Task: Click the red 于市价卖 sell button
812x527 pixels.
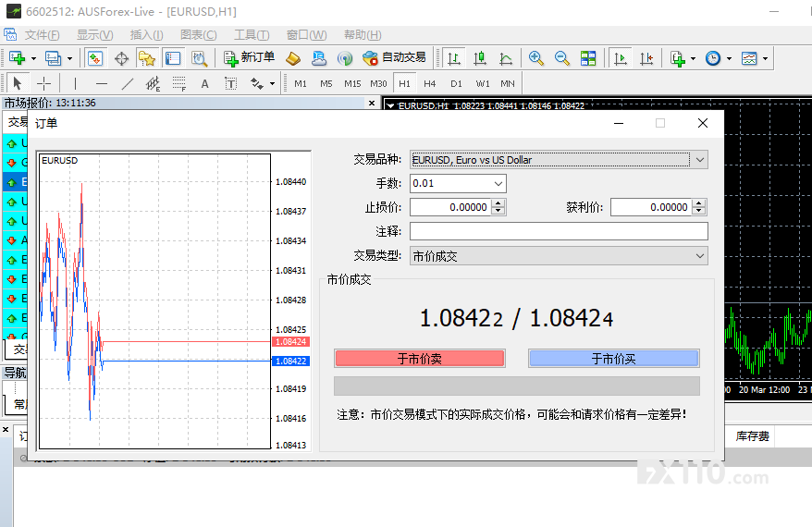Action: pos(420,358)
